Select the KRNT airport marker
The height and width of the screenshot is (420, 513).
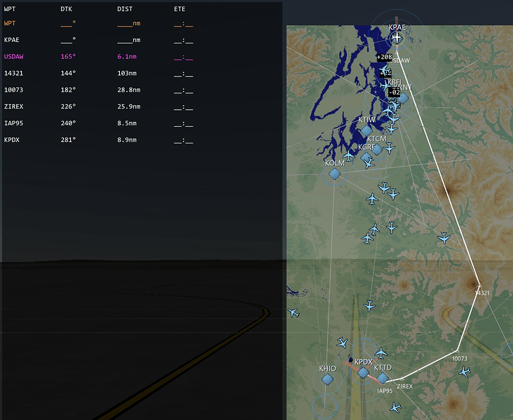tap(403, 98)
